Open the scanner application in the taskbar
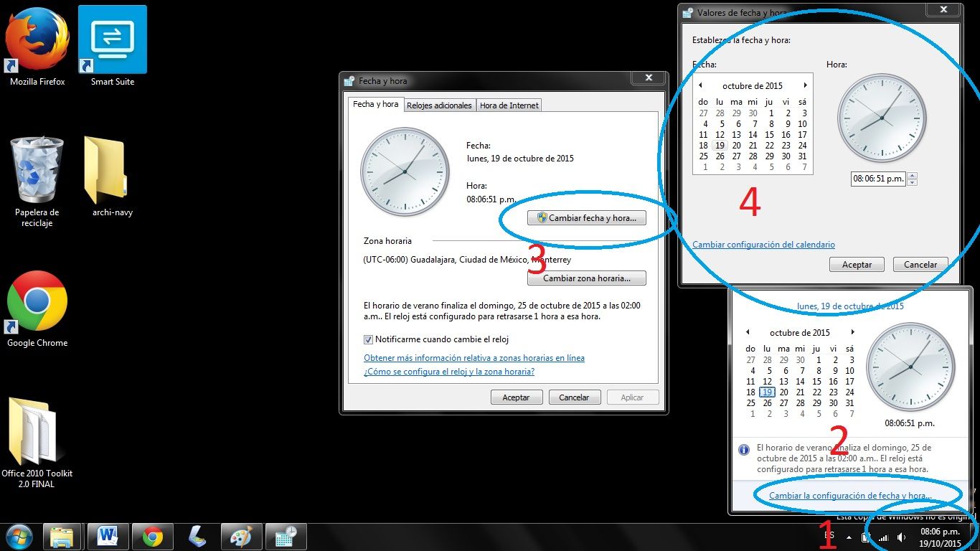Viewport: 980px width, 551px height. pos(197,536)
